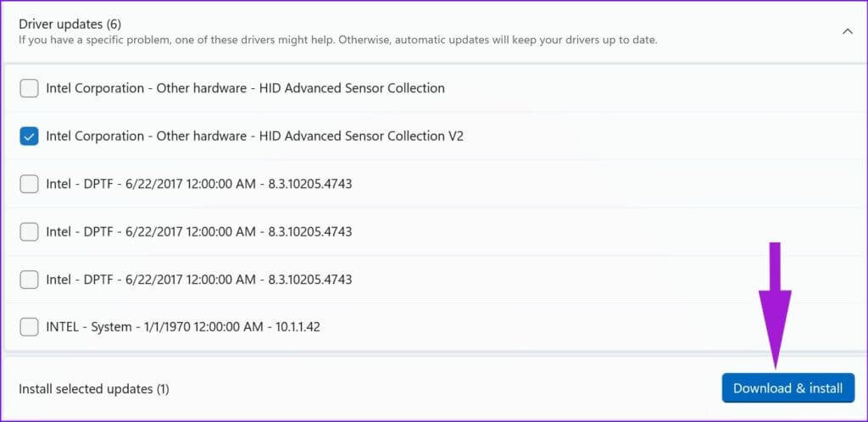Viewport: 868px width, 422px height.
Task: Click the 'If you have a specific problem' description
Action: tap(337, 41)
